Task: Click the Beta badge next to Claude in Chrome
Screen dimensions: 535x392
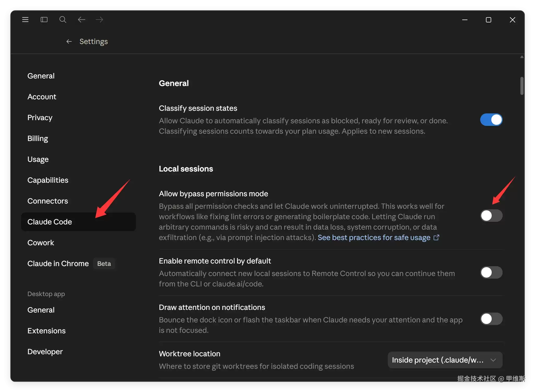Action: pyautogui.click(x=104, y=264)
